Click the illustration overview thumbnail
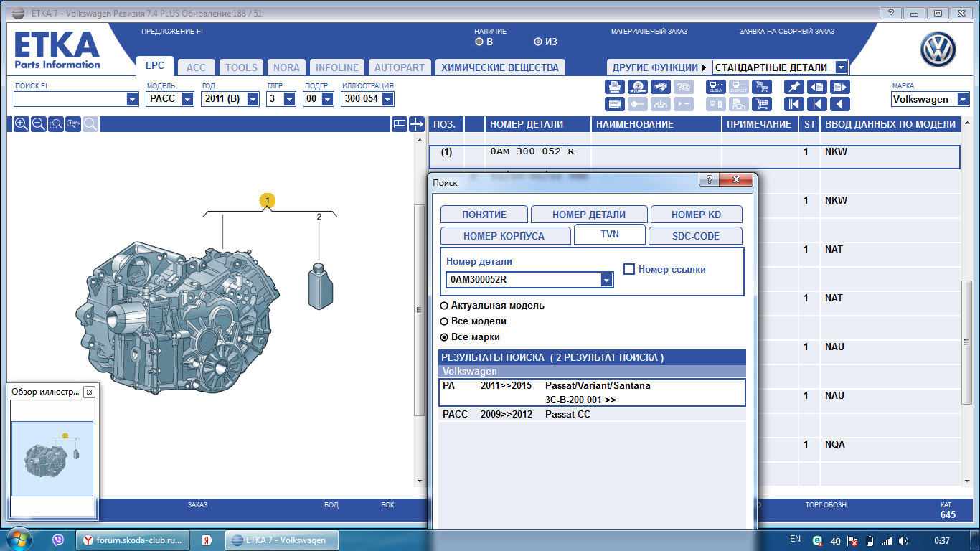 click(x=52, y=458)
